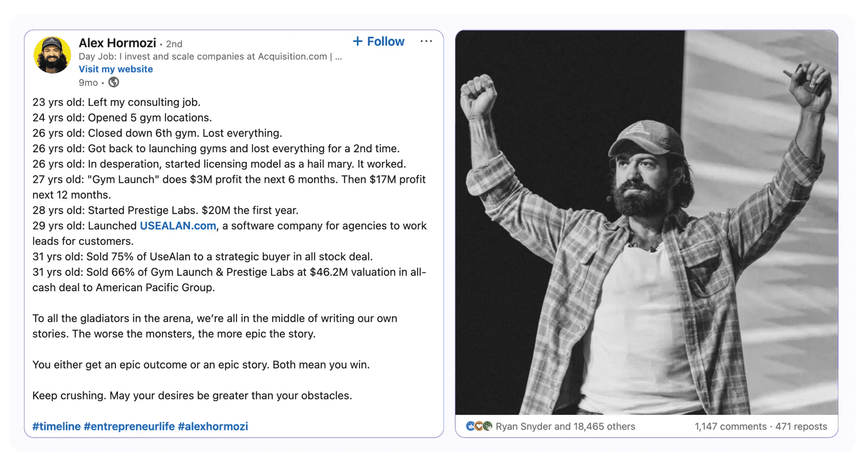View Ryan Snyder and 18,465 others reactions
868x465 pixels.
(x=566, y=427)
